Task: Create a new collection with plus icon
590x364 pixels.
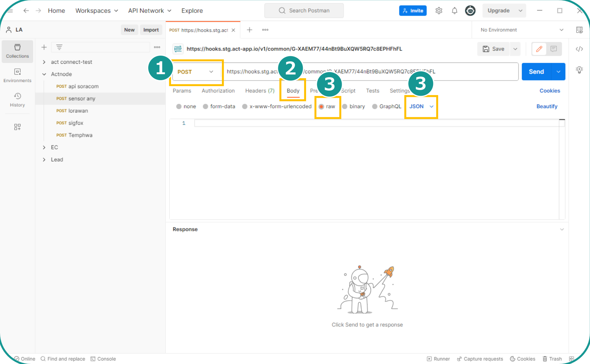Action: pyautogui.click(x=44, y=47)
